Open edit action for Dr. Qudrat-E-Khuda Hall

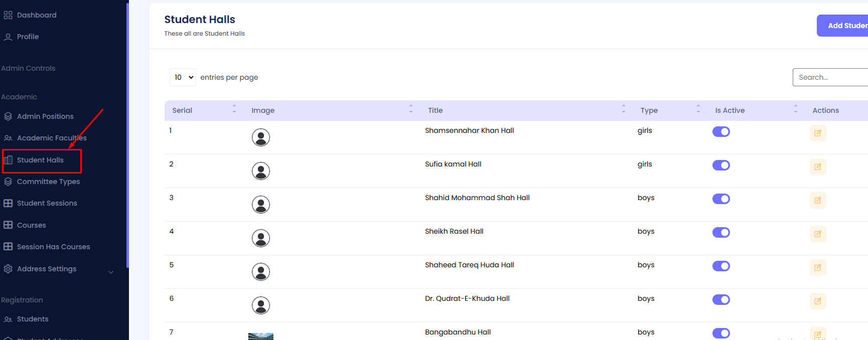pyautogui.click(x=817, y=301)
